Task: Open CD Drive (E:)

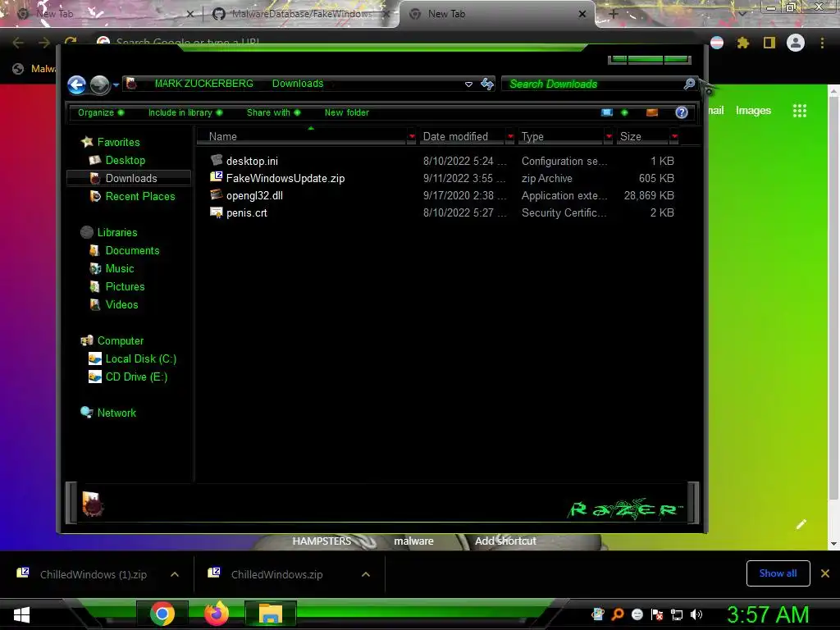Action: 137,377
